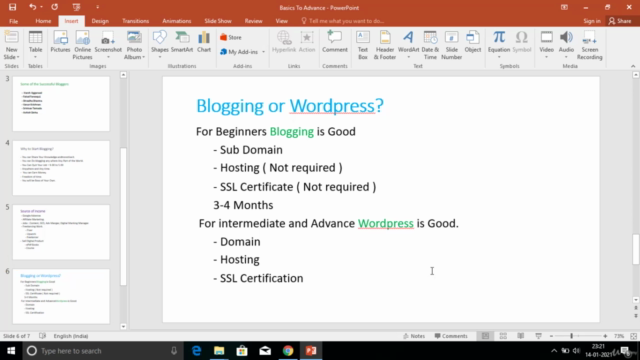Click Sign in

[x=592, y=21]
